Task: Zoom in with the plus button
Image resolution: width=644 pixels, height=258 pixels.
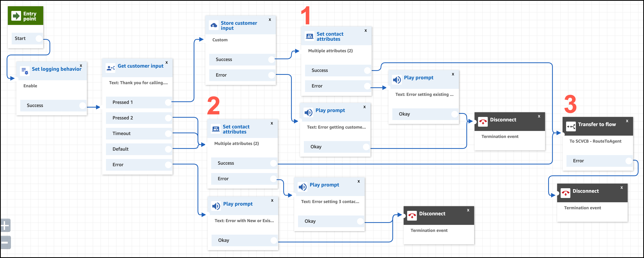Action: [x=5, y=225]
